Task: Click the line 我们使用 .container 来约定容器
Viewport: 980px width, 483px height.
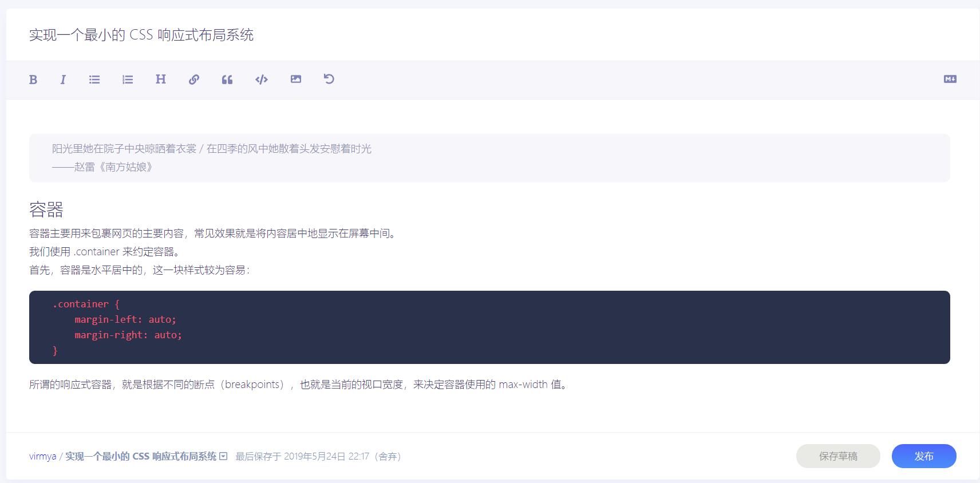Action: click(x=106, y=252)
